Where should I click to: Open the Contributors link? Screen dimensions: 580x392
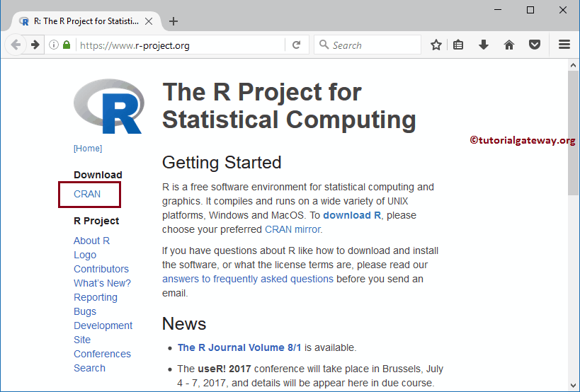101,269
